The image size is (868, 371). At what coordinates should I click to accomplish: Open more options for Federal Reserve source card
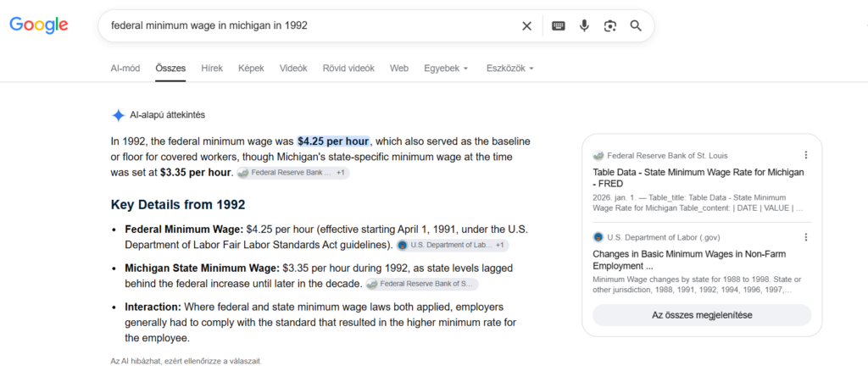pyautogui.click(x=806, y=155)
